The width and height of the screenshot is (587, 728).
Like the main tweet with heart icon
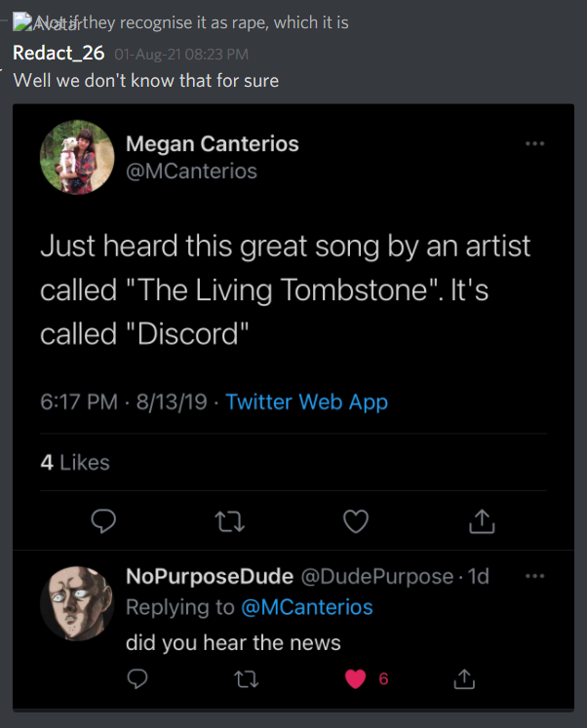pos(356,521)
